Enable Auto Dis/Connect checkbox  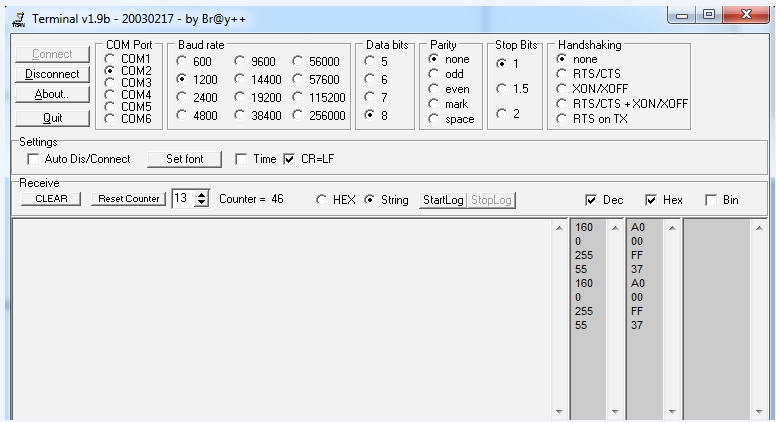(x=34, y=159)
